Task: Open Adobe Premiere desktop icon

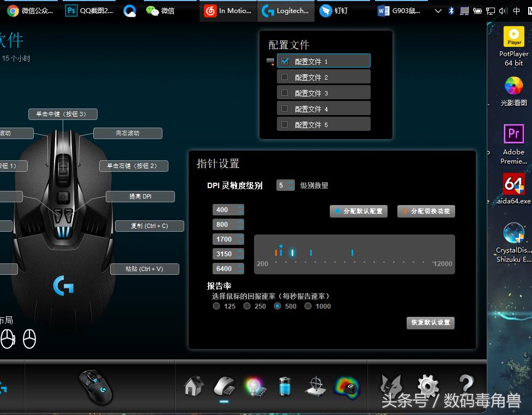Action: coord(513,144)
